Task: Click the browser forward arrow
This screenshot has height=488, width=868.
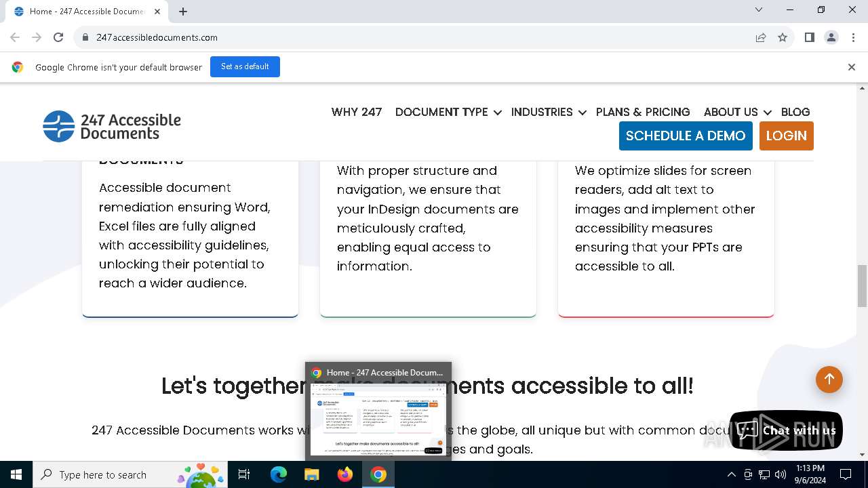Action: (37, 37)
